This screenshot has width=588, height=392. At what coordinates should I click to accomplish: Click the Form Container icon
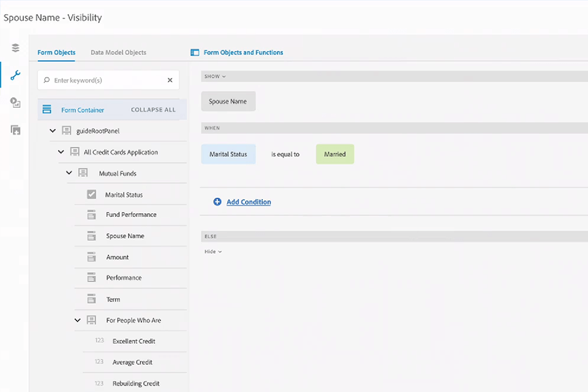47,109
